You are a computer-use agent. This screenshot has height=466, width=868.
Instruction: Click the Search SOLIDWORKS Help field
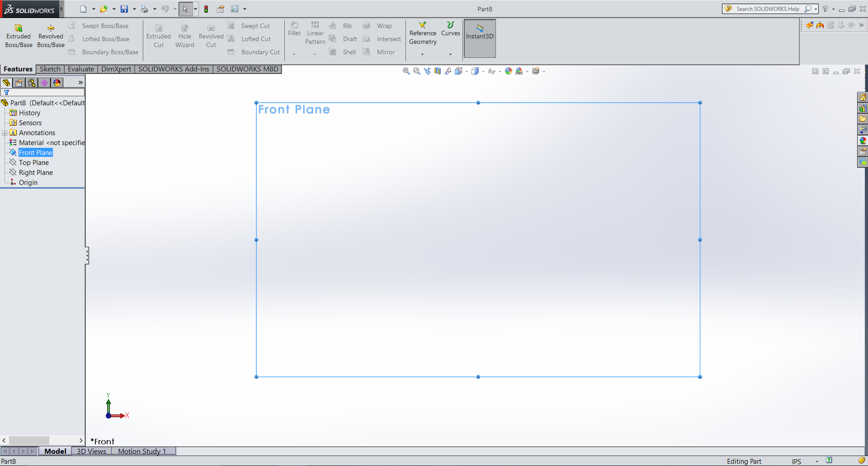768,9
